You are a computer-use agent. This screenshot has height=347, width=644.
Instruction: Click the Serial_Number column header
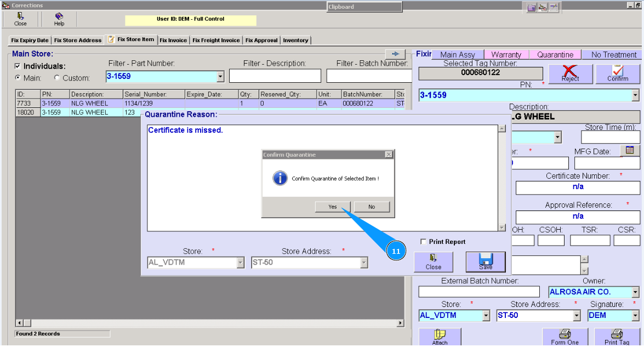click(154, 94)
